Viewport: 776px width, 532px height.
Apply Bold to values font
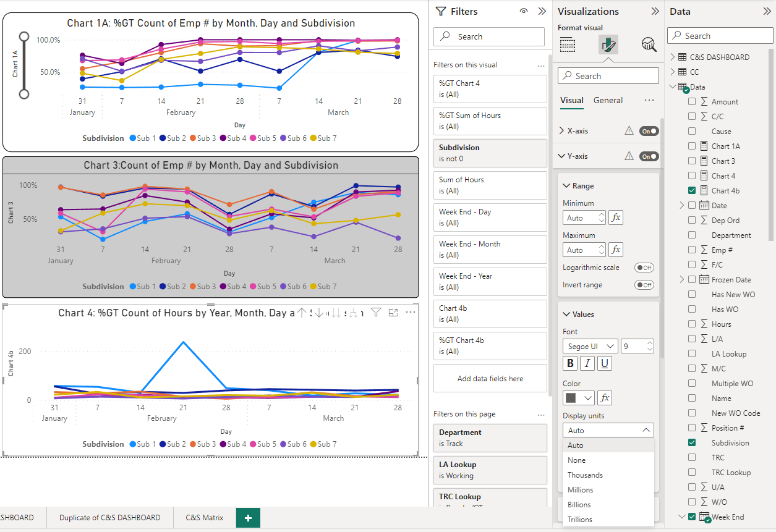coord(570,363)
